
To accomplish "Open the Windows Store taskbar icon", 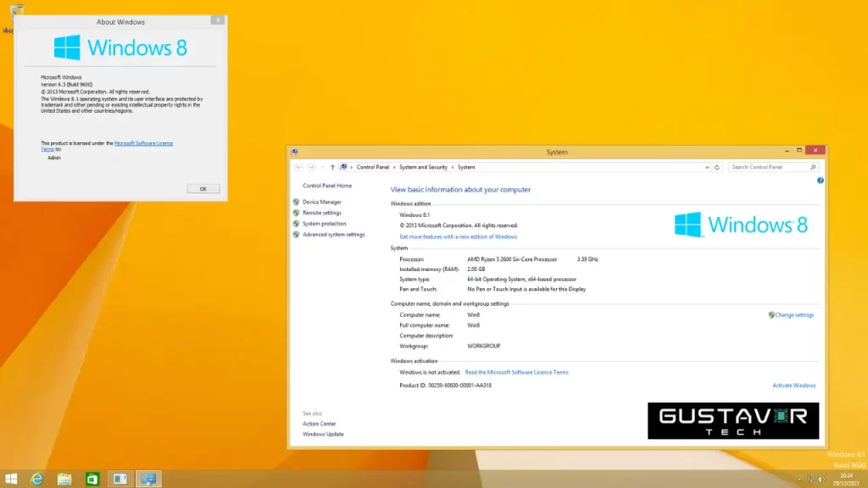I will pyautogui.click(x=92, y=479).
